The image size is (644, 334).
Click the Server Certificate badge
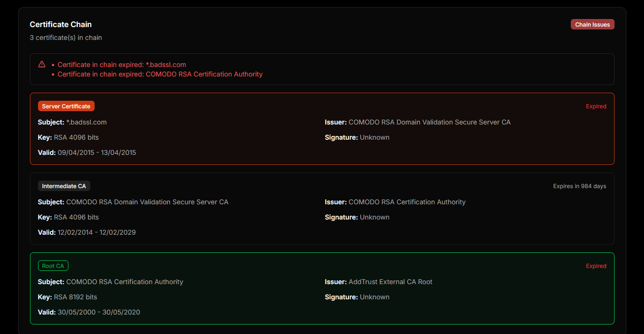coord(66,106)
